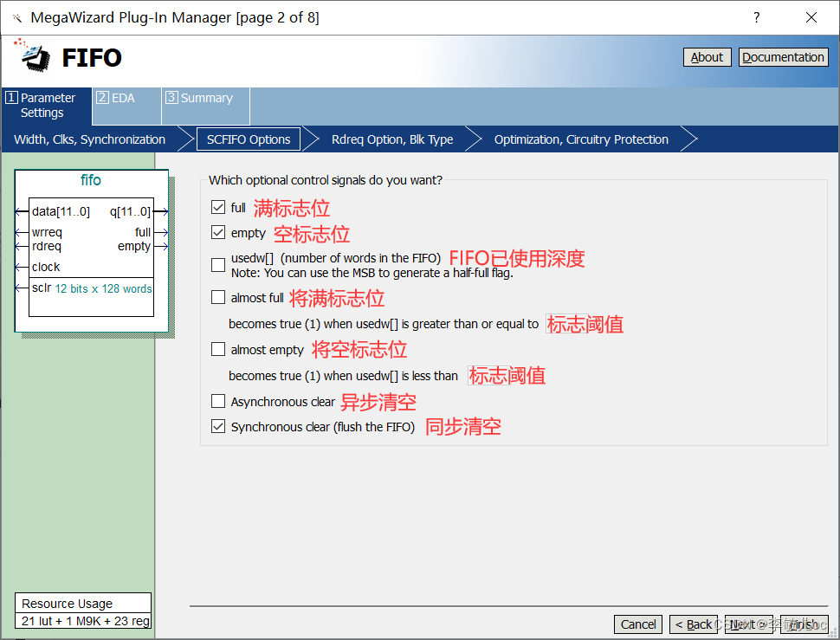The width and height of the screenshot is (840, 640).
Task: Enable the almost full checkbox
Action: (x=218, y=297)
